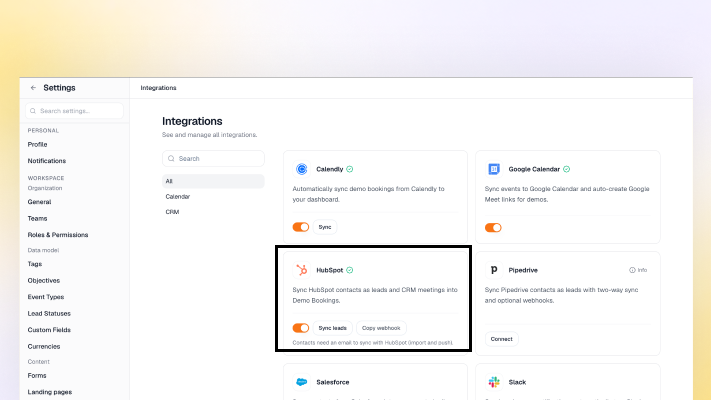Click the Integrations page heading

point(192,122)
